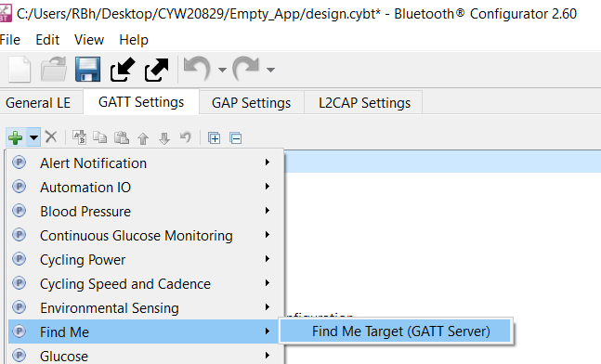
Task: Click the Undo arrow icon
Action: pyautogui.click(x=198, y=69)
